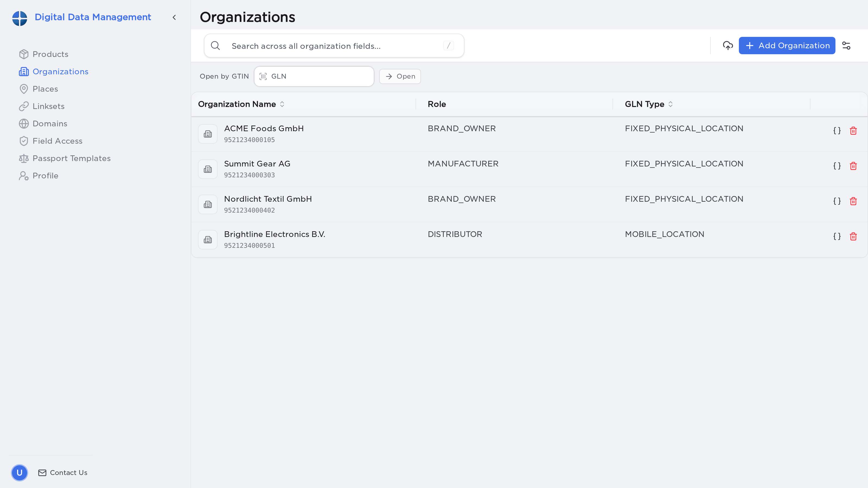Screen dimensions: 868x488
Task: Click the MOBILE_LOCATION type cell
Action: (x=665, y=234)
